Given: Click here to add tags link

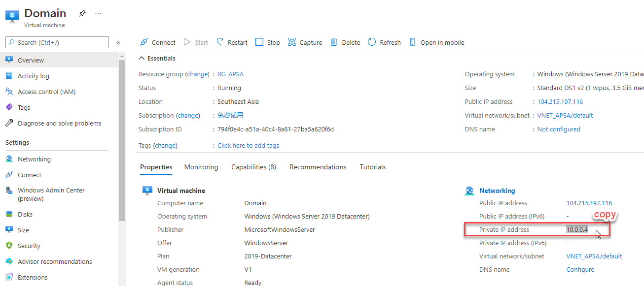Looking at the screenshot, I should (248, 145).
